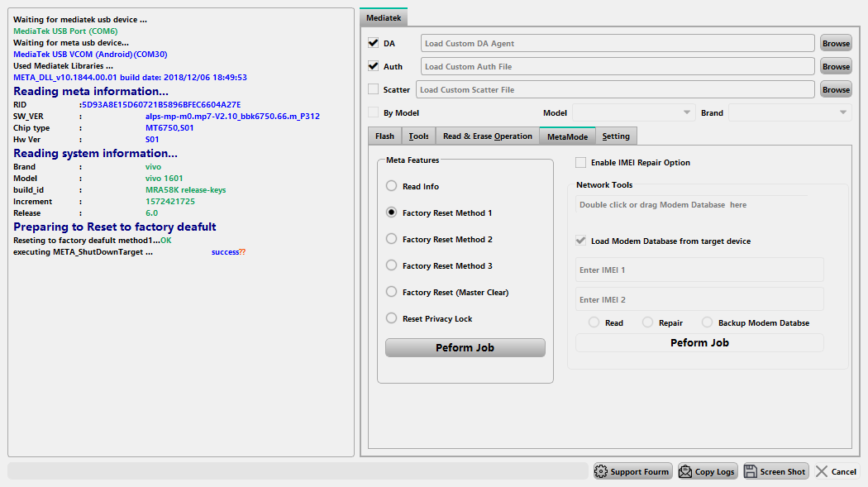Click the Hw Ver value S01

coord(152,140)
